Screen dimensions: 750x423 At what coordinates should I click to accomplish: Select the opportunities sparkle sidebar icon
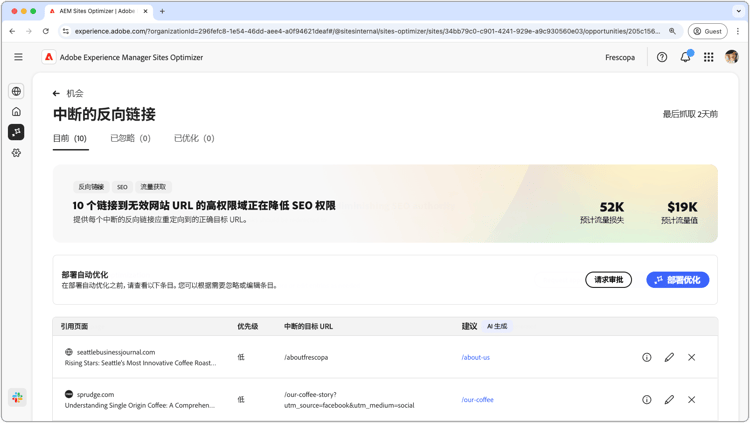[16, 132]
